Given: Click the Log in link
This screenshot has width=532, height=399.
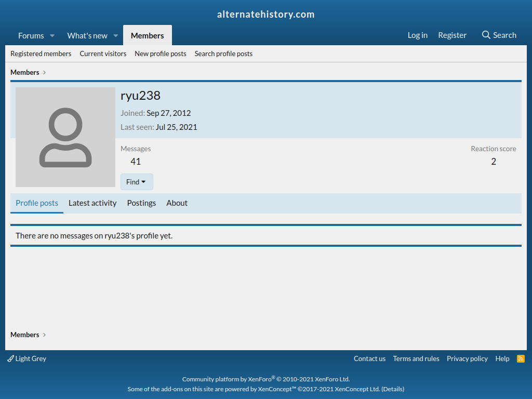Looking at the screenshot, I should point(417,35).
